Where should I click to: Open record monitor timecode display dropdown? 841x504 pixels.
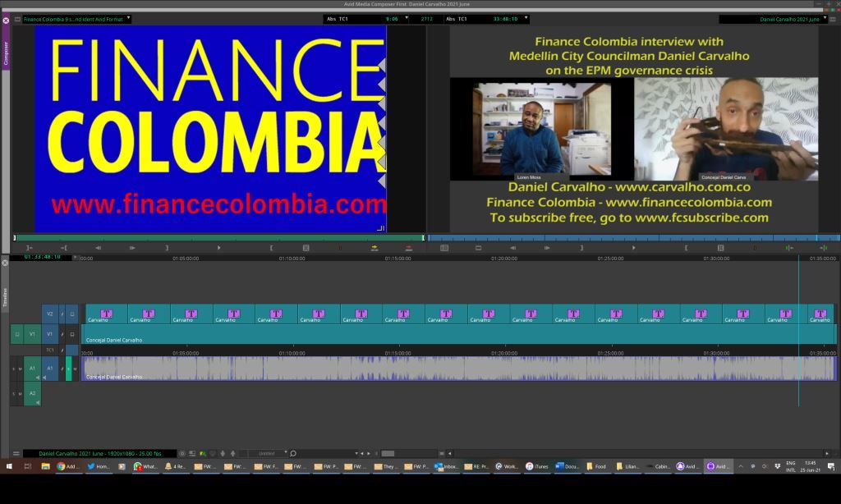point(526,19)
